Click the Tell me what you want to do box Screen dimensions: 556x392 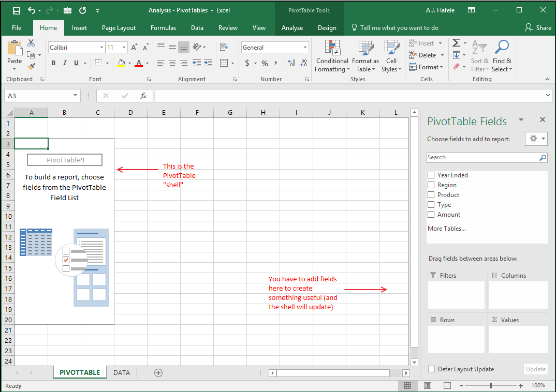click(394, 27)
